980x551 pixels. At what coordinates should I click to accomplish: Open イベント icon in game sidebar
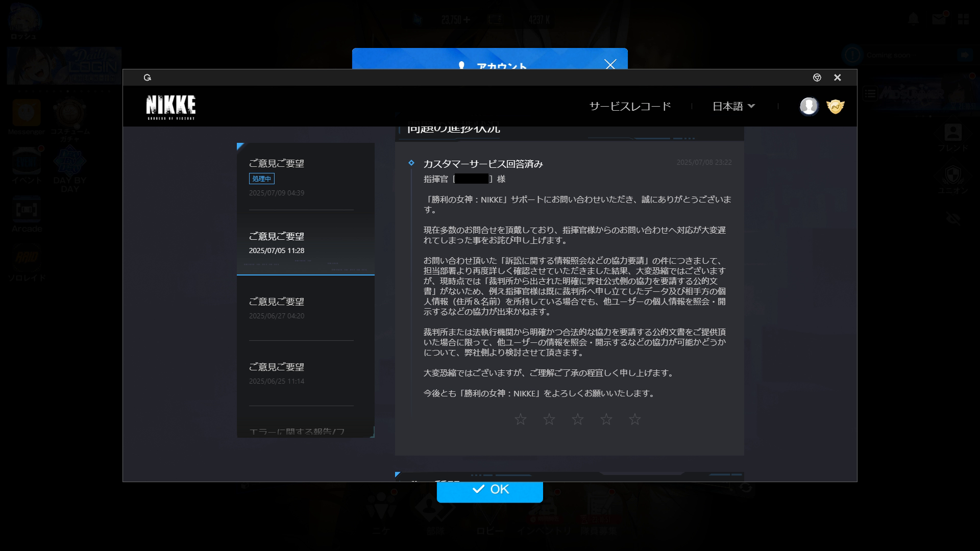(27, 165)
